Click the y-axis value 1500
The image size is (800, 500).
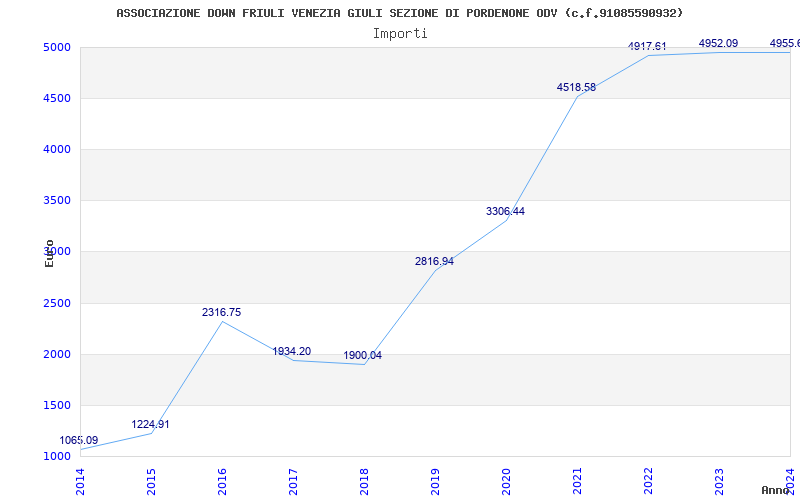[56, 406]
